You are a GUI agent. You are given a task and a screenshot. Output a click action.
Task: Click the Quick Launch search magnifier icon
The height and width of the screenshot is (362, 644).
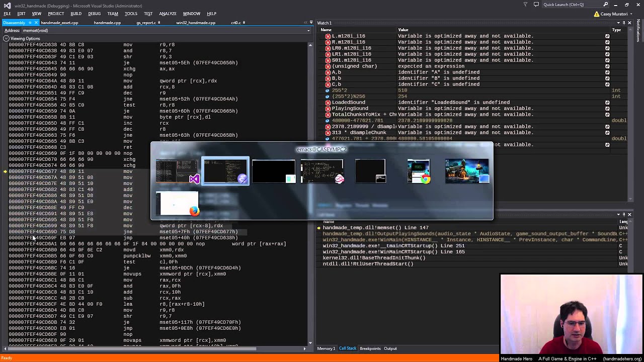tap(605, 5)
